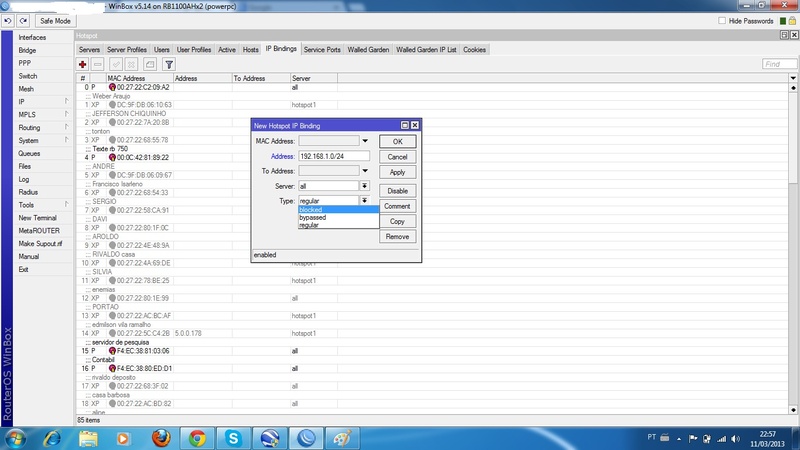Click Address input field with 192.168.1.0/24
The width and height of the screenshot is (800, 450).
pyautogui.click(x=334, y=156)
